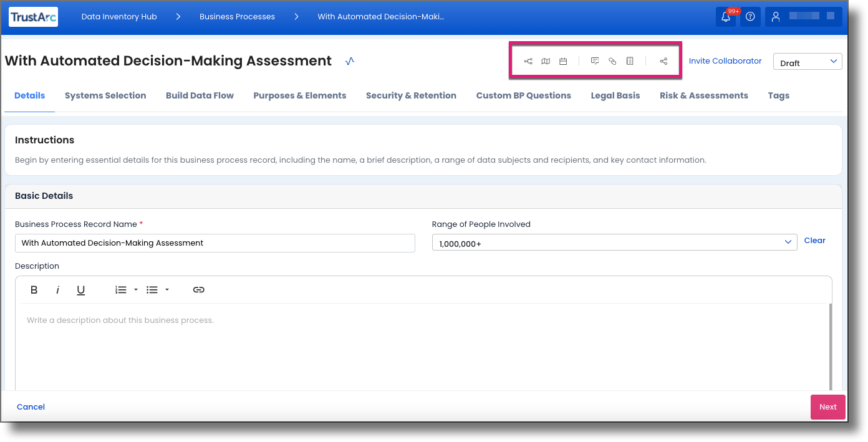Click Cancel at the bottom left
Screen dimensions: 868x442
30,406
